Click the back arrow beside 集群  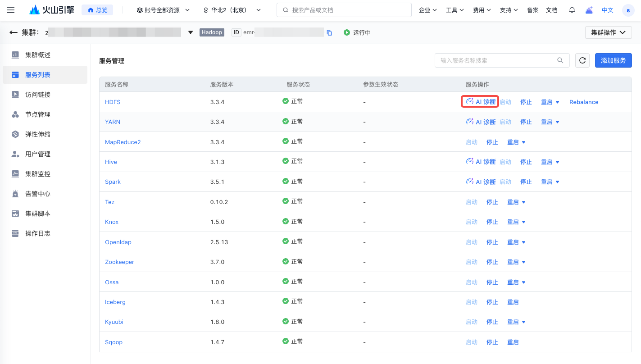point(14,32)
